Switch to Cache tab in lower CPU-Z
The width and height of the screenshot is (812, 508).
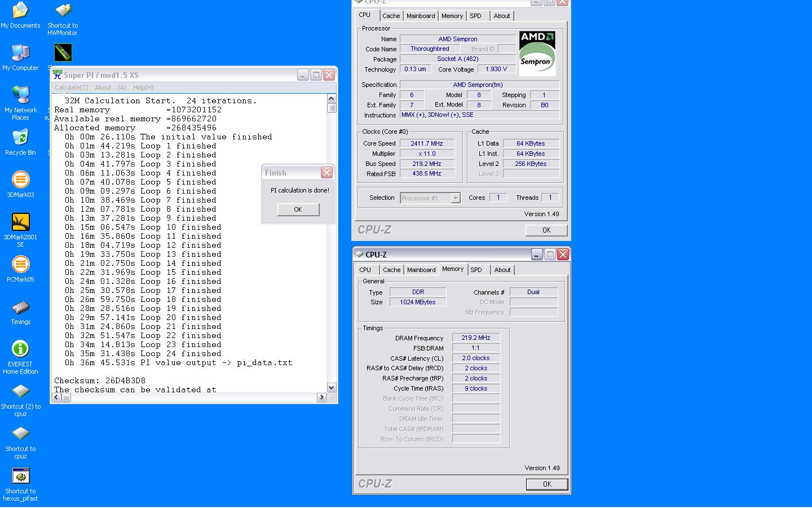(391, 270)
